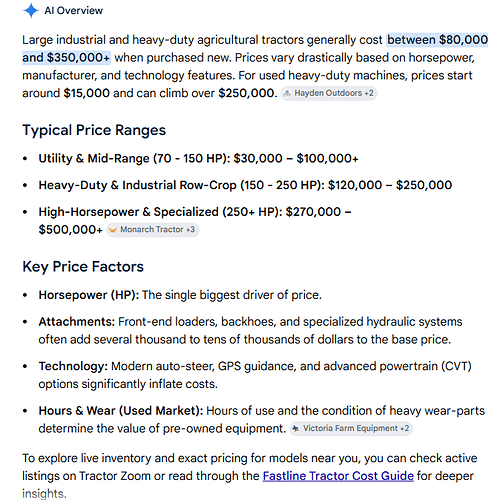Click the orange Monarch Tractor favicon
Viewport: 502px width, 500px height.
click(x=113, y=230)
